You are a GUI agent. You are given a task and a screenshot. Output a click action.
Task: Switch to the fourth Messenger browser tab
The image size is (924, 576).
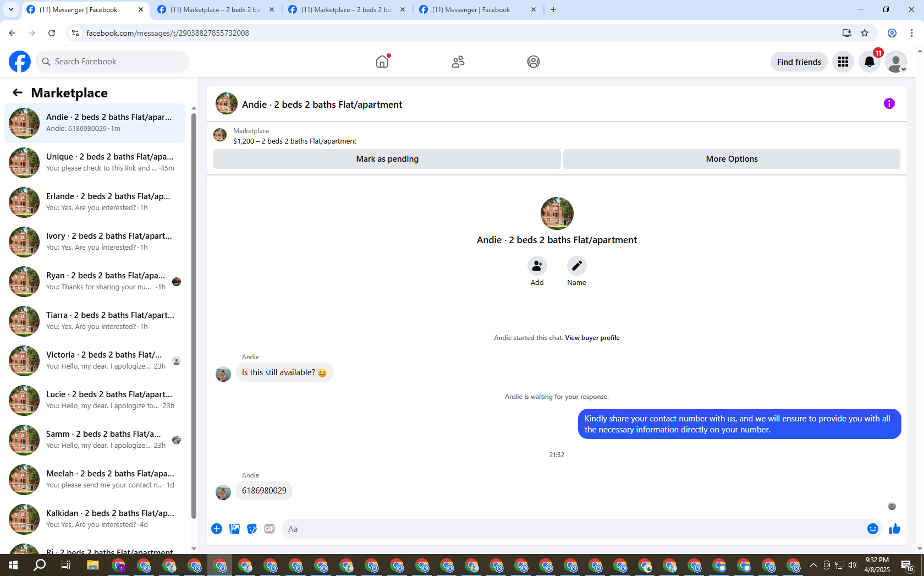tap(477, 10)
